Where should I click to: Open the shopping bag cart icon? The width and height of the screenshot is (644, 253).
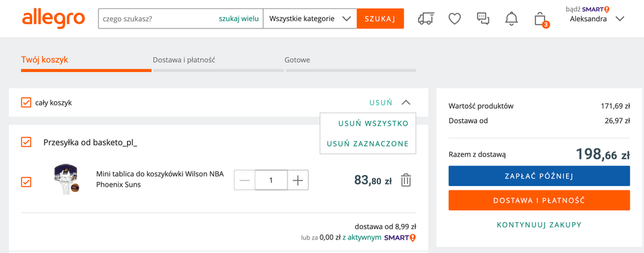[x=540, y=19]
